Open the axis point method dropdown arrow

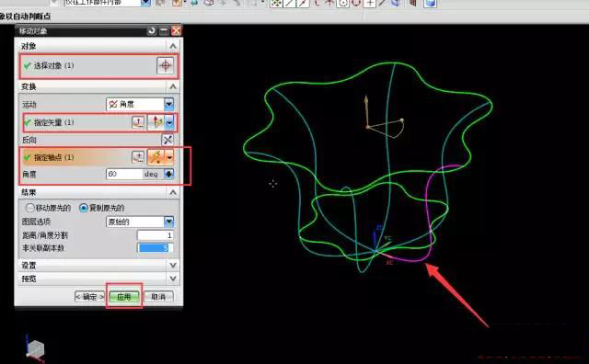(169, 157)
